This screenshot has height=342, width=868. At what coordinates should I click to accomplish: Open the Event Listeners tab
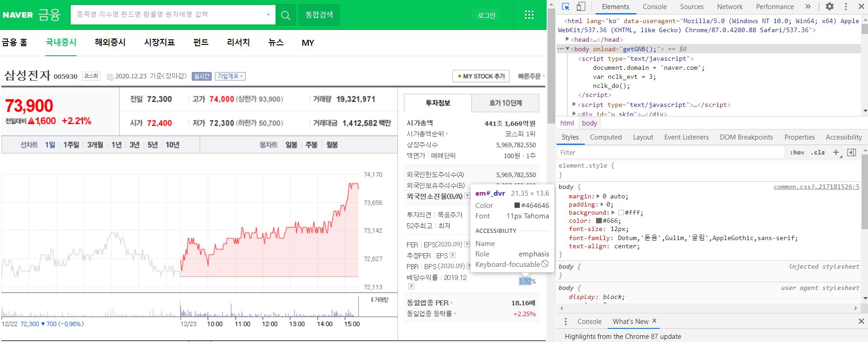686,137
